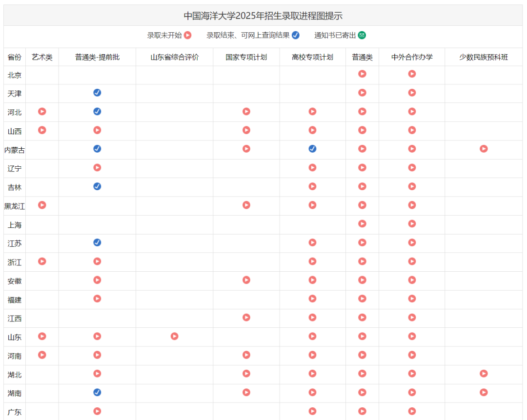Screen dimensions: 527x420
Task: Click 天津 普通类-提前批 blue check icon
Action: point(97,93)
